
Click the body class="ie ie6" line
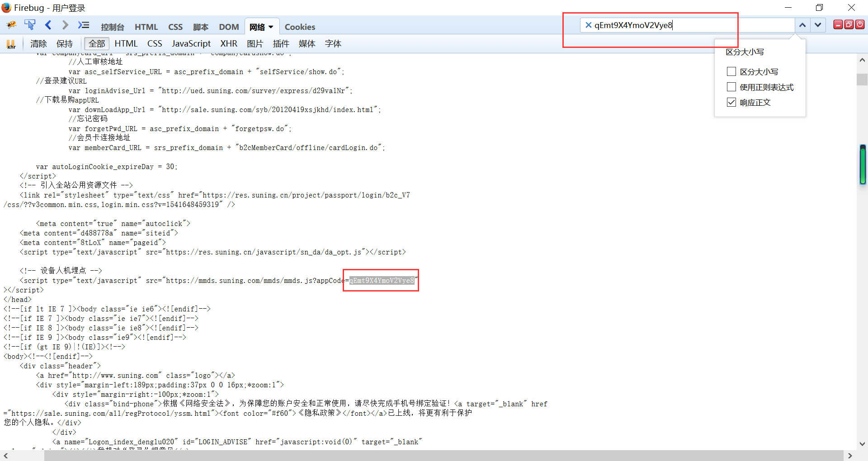[107, 309]
